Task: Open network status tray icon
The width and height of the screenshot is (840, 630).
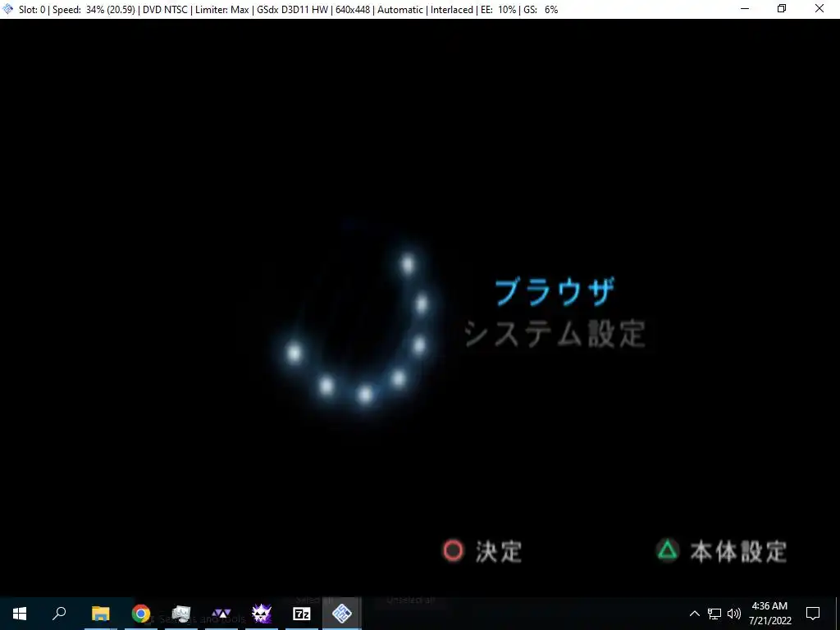Action: tap(714, 614)
